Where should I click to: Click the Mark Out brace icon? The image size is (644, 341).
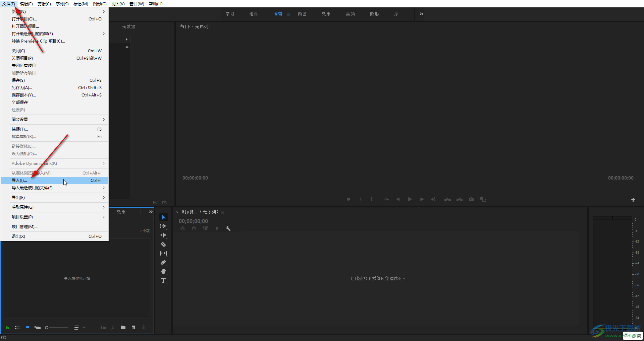pyautogui.click(x=371, y=199)
